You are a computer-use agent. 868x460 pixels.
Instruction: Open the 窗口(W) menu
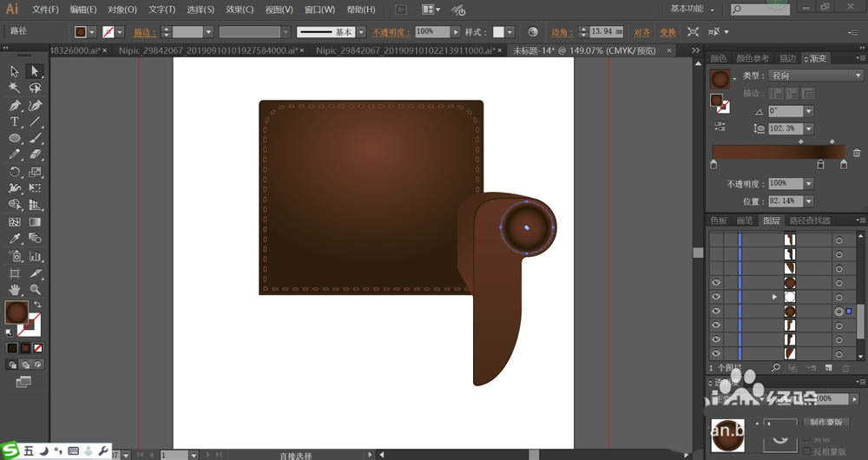[x=320, y=10]
